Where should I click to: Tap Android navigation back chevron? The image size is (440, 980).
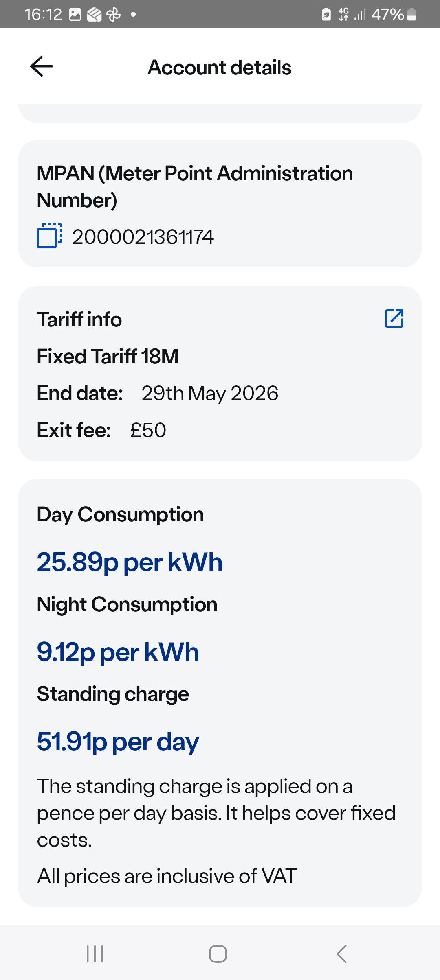click(x=341, y=954)
